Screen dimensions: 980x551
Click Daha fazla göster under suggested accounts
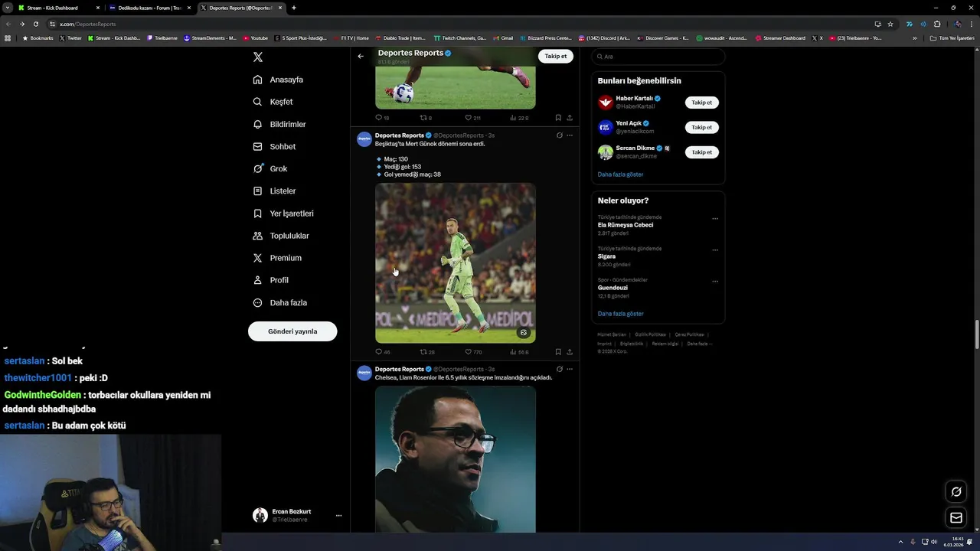click(x=620, y=174)
